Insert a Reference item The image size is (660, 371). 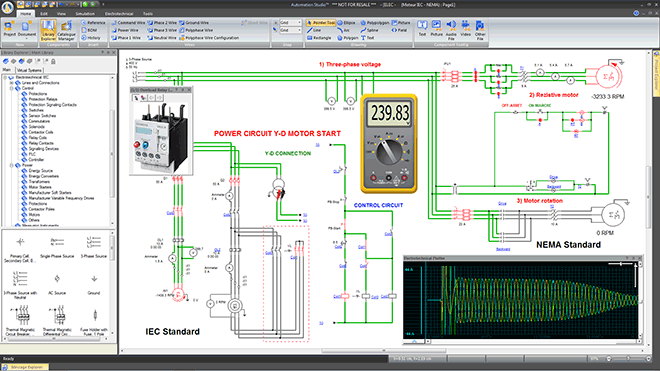pyautogui.click(x=93, y=23)
